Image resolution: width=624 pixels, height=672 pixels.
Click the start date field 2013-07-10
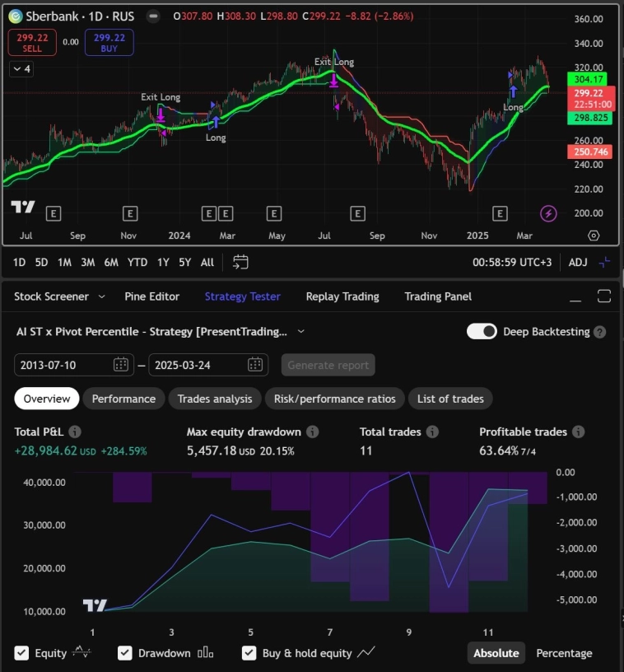73,365
